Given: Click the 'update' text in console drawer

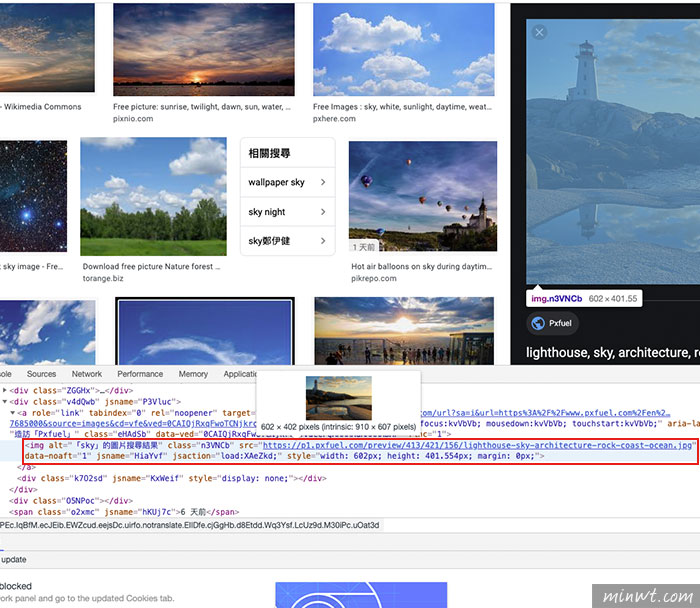Looking at the screenshot, I should (x=14, y=560).
